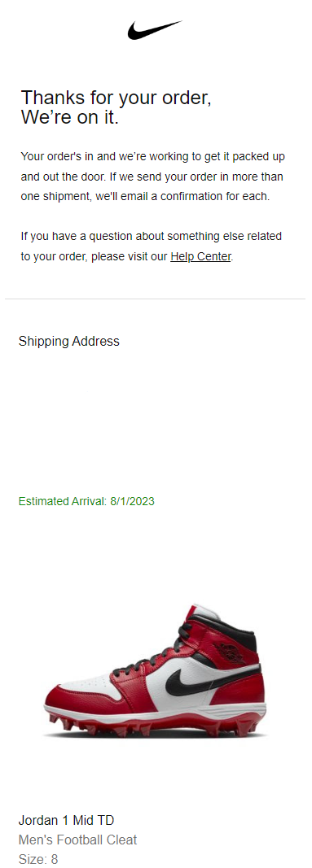This screenshot has height=868, width=312.
Task: Click the sentence about questions on your order
Action: pos(152,246)
